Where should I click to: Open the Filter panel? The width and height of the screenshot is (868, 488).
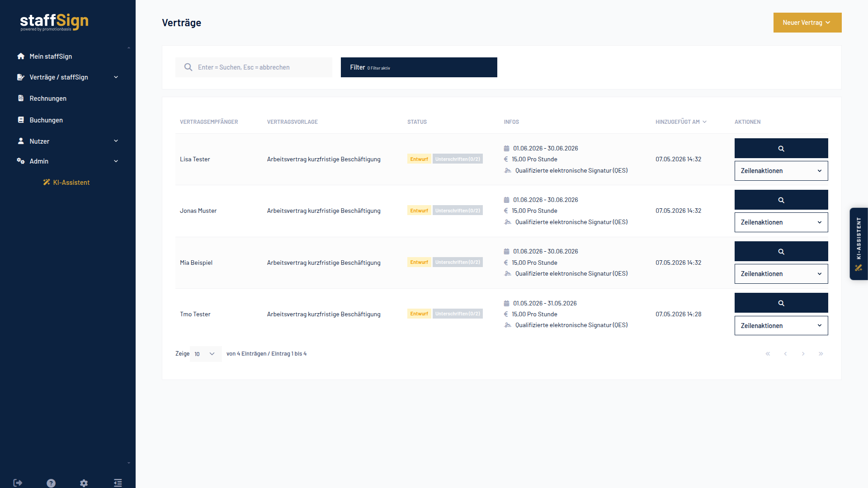(x=419, y=67)
